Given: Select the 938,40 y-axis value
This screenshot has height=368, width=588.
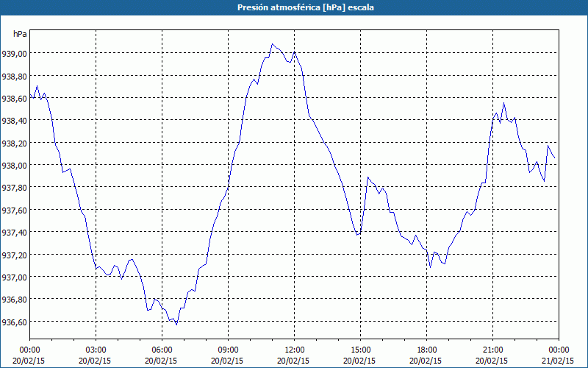Looking at the screenshot, I should pyautogui.click(x=14, y=121).
